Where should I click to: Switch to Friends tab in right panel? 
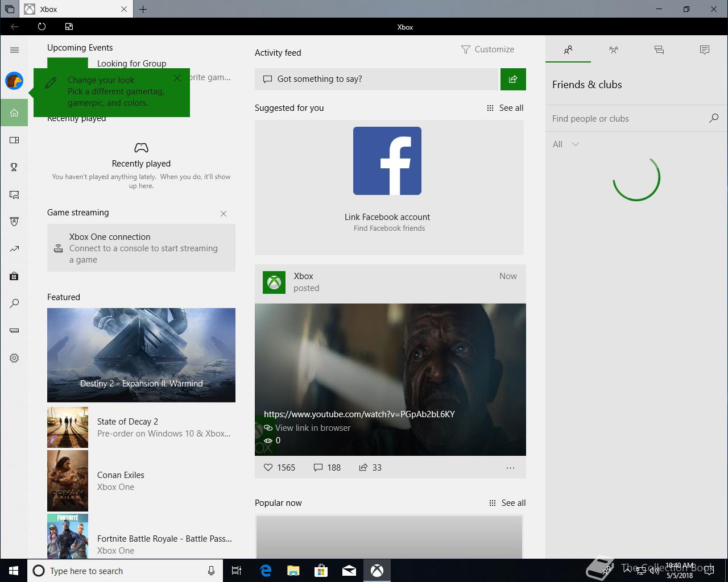pos(568,50)
